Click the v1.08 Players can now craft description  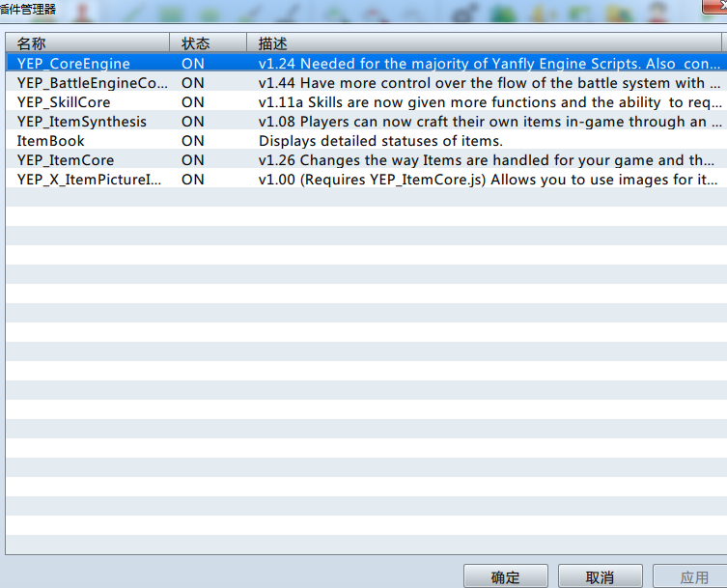(x=490, y=122)
